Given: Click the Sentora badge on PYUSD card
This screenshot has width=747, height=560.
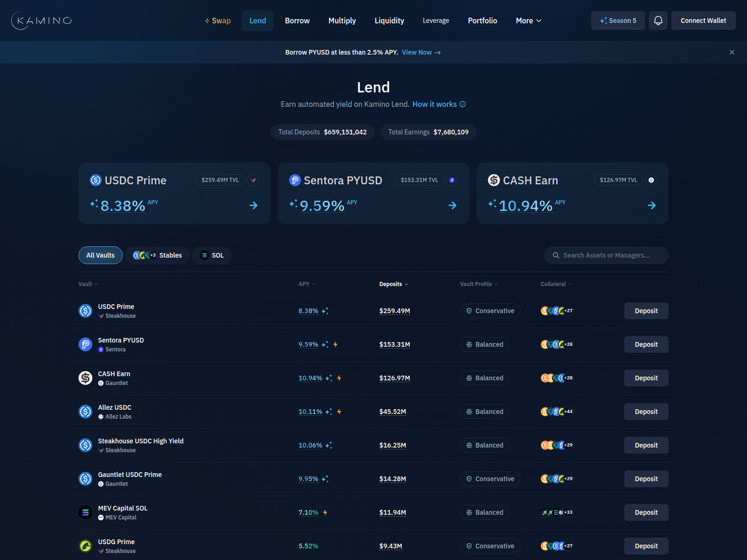Looking at the screenshot, I should pos(452,180).
